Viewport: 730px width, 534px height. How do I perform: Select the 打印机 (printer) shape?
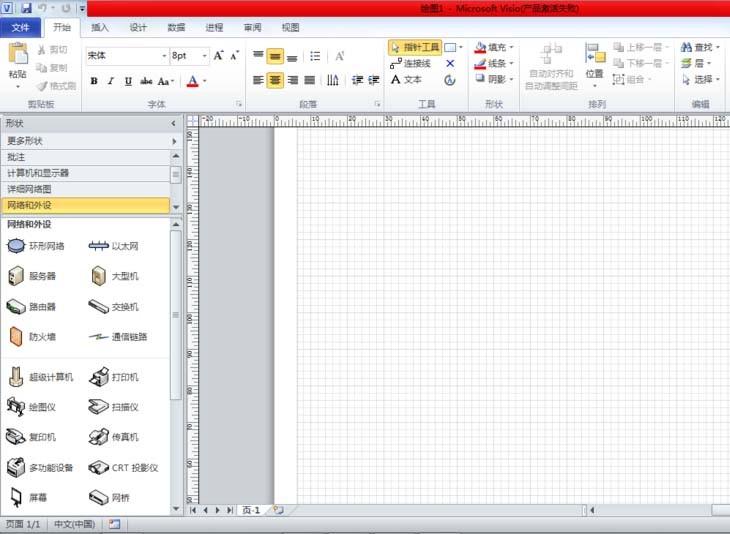coord(99,377)
